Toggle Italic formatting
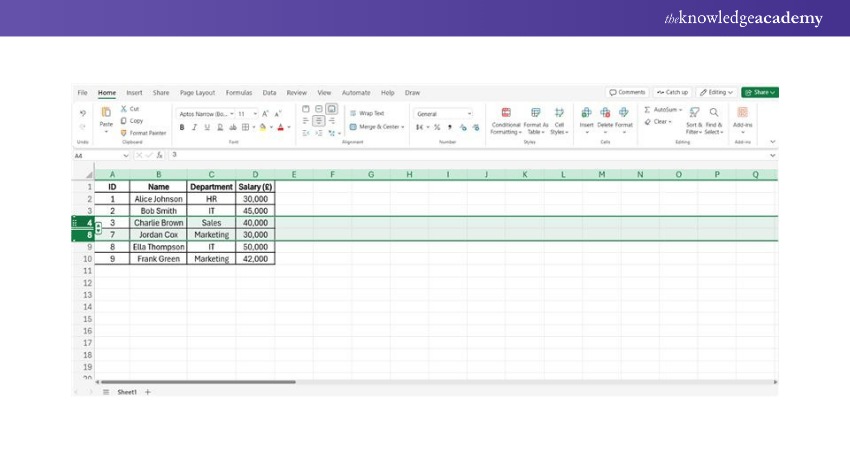The image size is (850, 450). (x=194, y=127)
